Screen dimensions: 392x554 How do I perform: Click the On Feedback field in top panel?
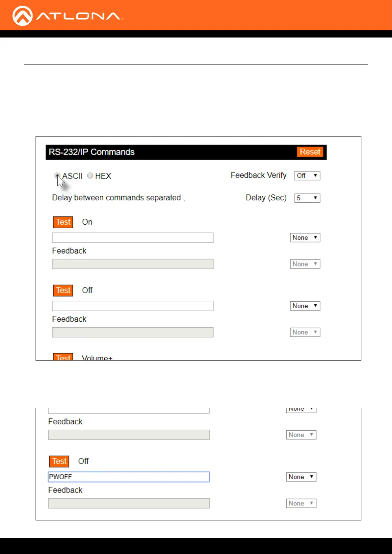point(133,264)
